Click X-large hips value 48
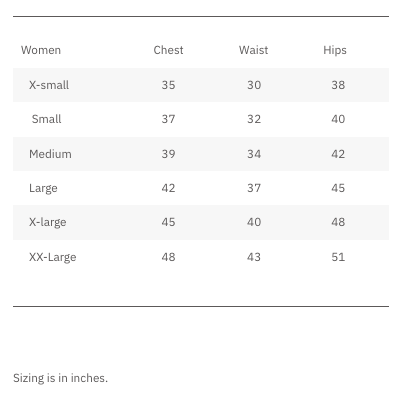 pyautogui.click(x=338, y=222)
